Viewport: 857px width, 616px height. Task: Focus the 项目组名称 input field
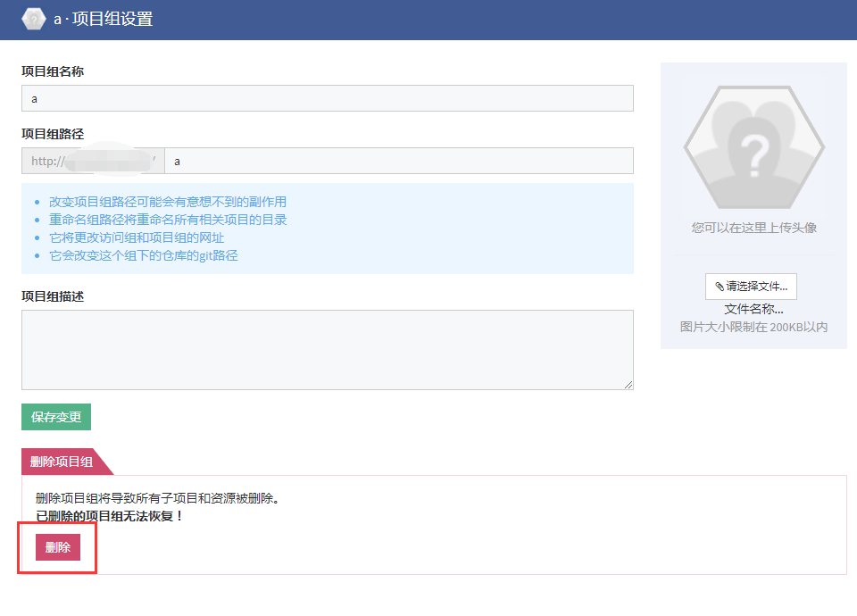tap(327, 98)
